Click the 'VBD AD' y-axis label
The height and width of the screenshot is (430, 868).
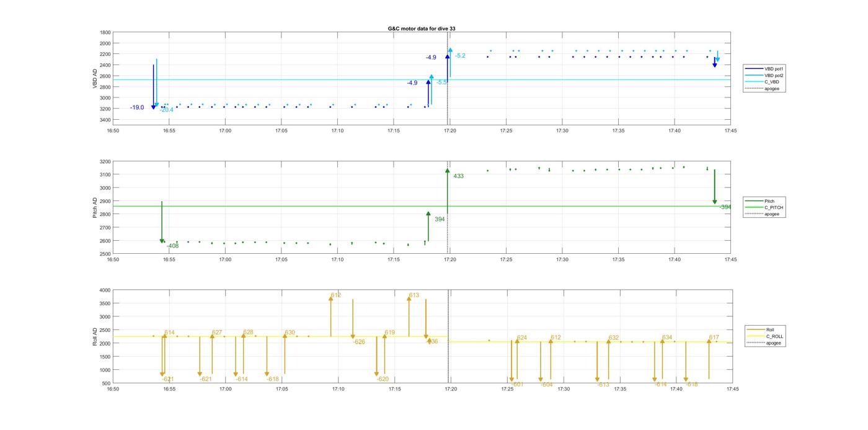click(95, 79)
